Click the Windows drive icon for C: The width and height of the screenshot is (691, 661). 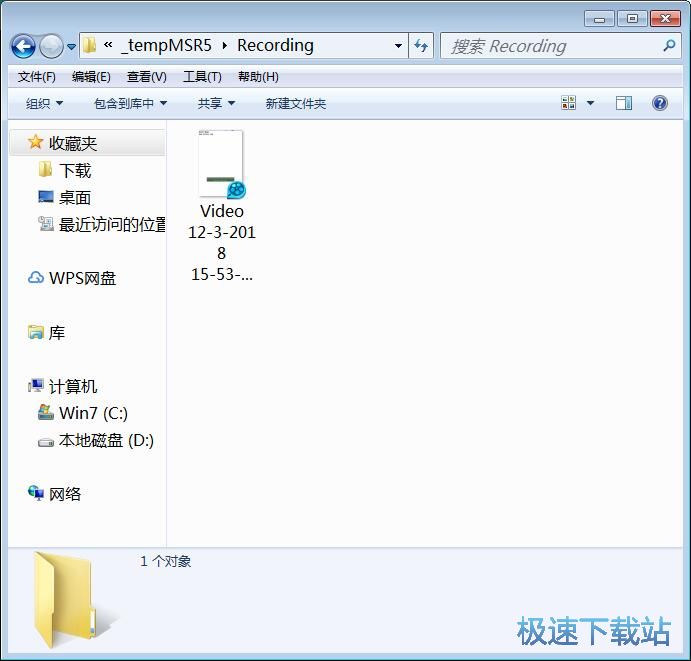coord(45,412)
